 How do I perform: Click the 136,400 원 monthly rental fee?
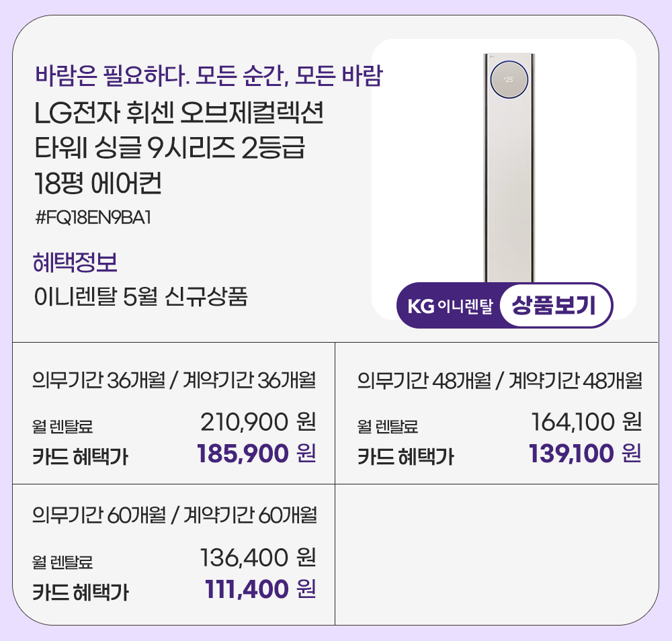tap(258, 557)
